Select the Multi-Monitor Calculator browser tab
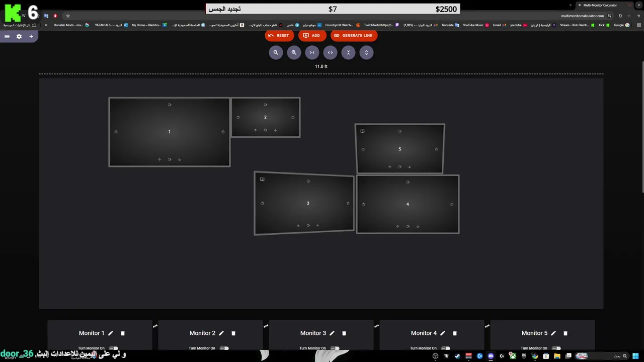 click(600, 5)
